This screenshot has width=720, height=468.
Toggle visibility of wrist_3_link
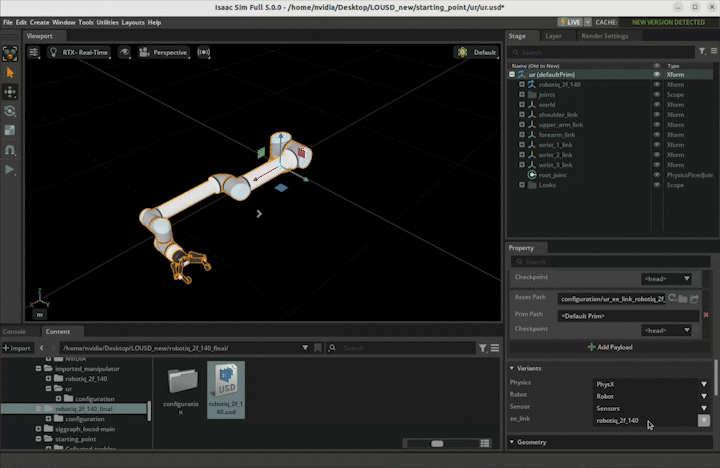pyautogui.click(x=657, y=165)
